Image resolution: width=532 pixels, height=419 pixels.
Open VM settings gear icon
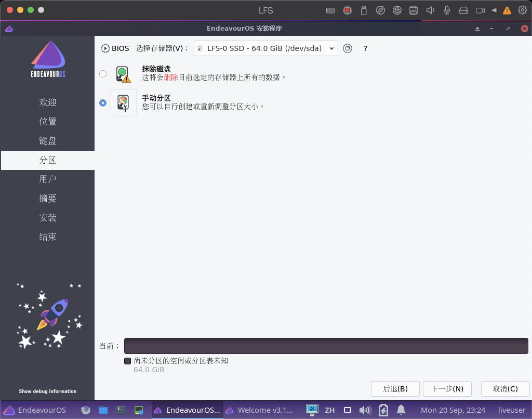click(523, 10)
